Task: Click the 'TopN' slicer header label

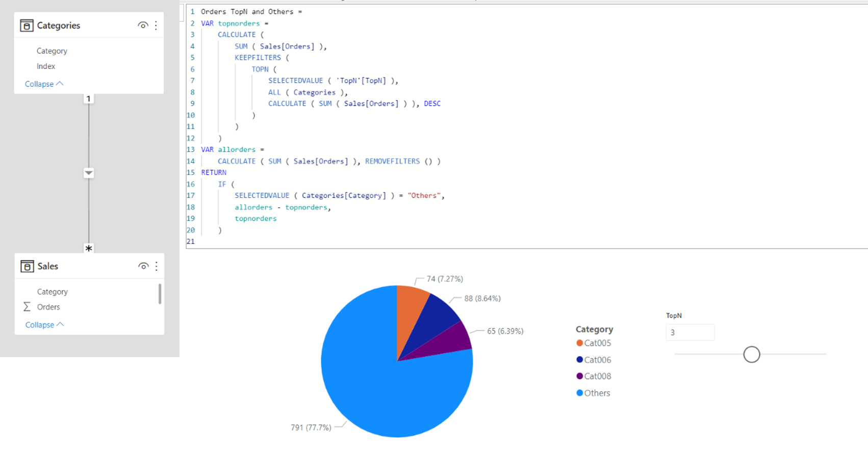Action: tap(674, 316)
